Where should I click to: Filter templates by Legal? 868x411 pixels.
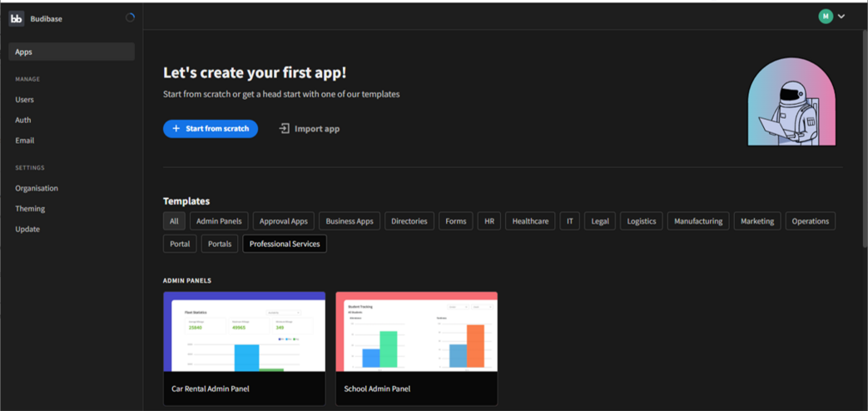599,221
